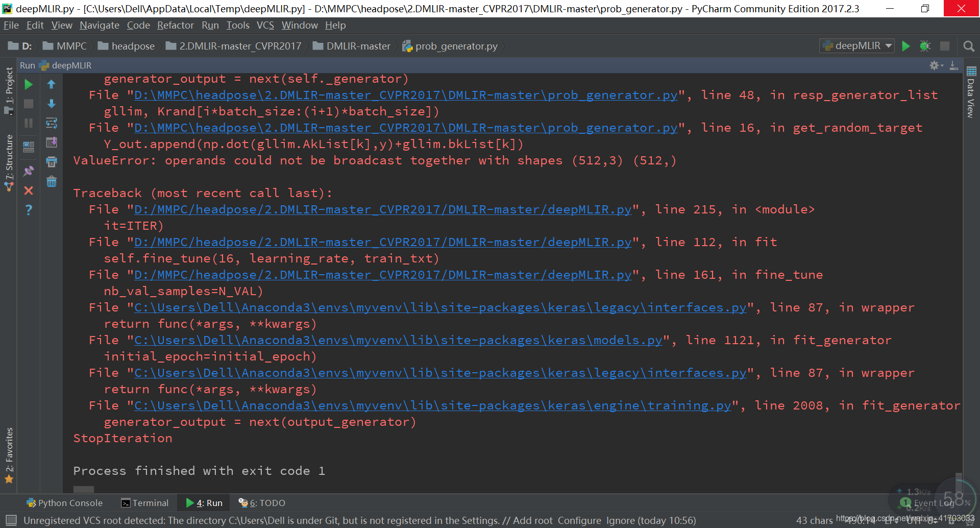The width and height of the screenshot is (980, 528).
Task: Open the VCS menu
Action: coord(265,25)
